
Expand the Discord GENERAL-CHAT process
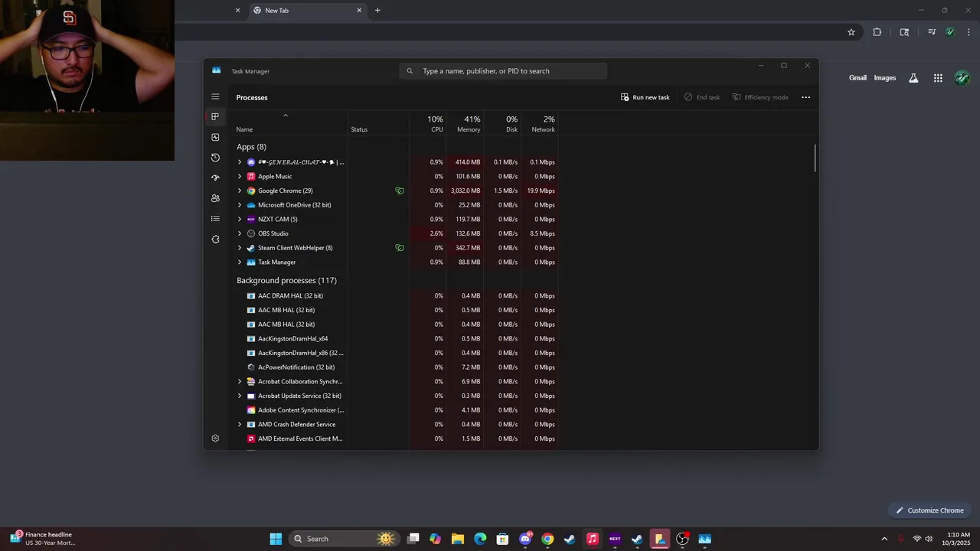point(240,162)
